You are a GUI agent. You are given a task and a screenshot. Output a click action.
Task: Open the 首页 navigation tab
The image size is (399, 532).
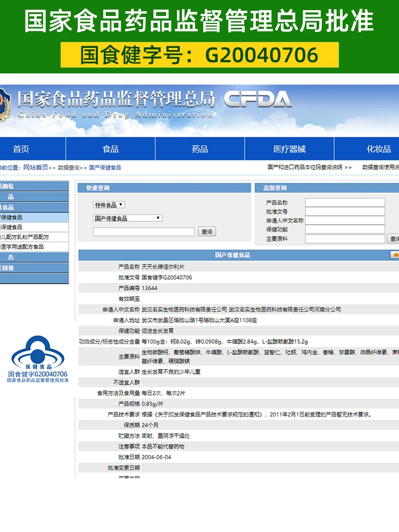(21, 148)
